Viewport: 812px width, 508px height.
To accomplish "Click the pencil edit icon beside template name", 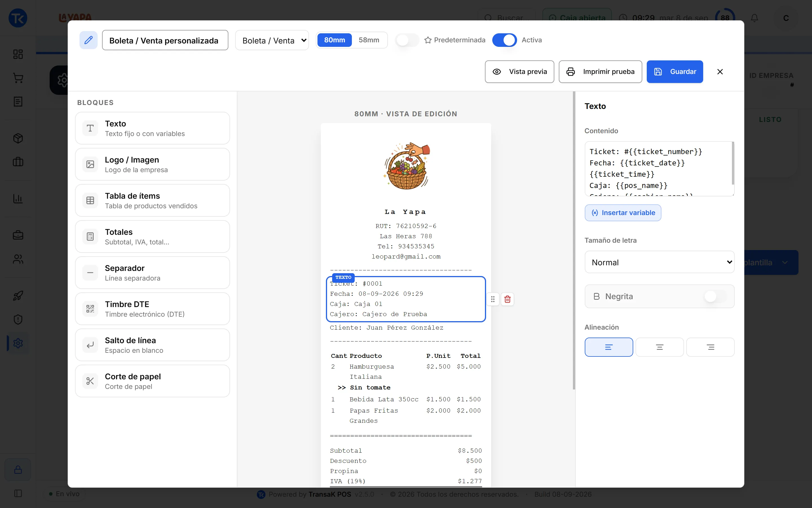I will pyautogui.click(x=88, y=40).
